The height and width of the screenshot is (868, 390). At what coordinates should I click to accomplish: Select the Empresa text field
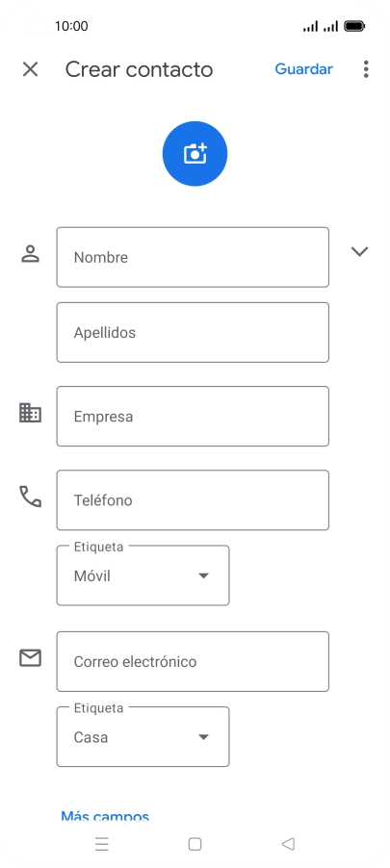click(193, 417)
